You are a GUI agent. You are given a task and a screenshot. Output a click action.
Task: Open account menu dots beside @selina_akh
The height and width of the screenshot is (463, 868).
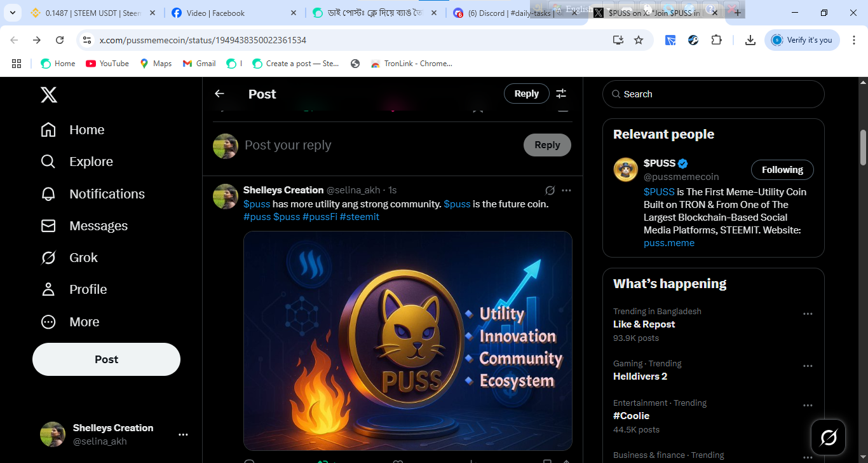pos(183,434)
